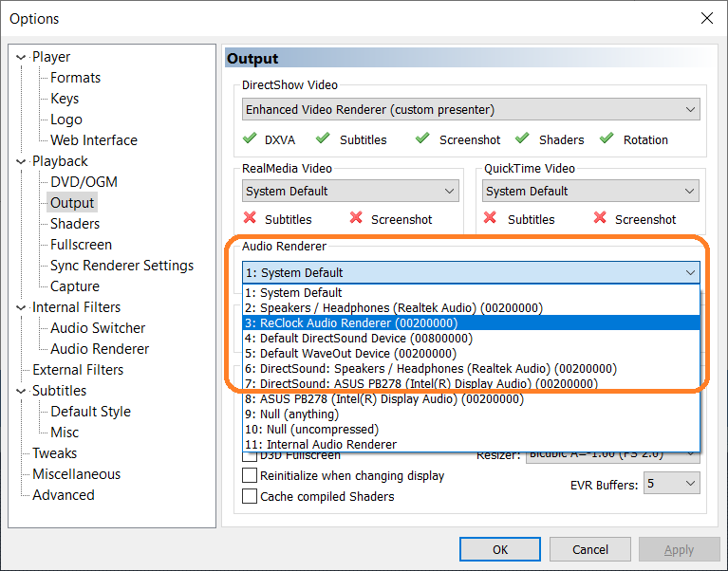This screenshot has height=571, width=728.
Task: Toggle the D3D Fullscreen checkbox
Action: click(x=251, y=456)
